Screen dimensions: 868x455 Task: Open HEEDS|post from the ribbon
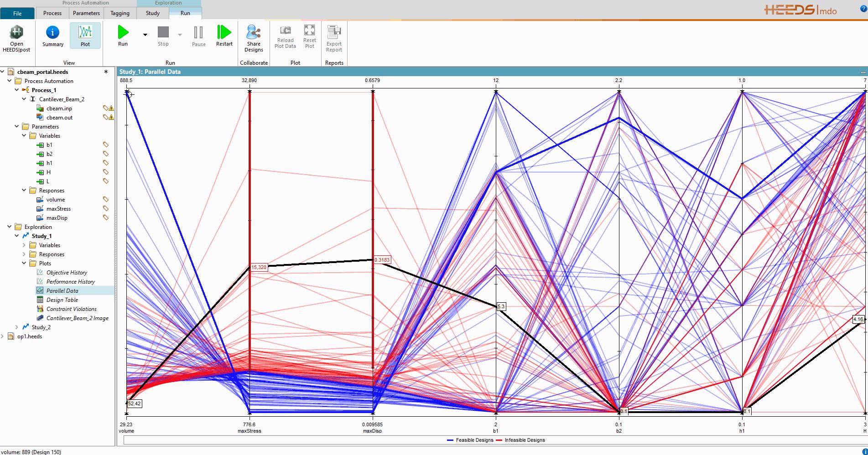[x=16, y=39]
